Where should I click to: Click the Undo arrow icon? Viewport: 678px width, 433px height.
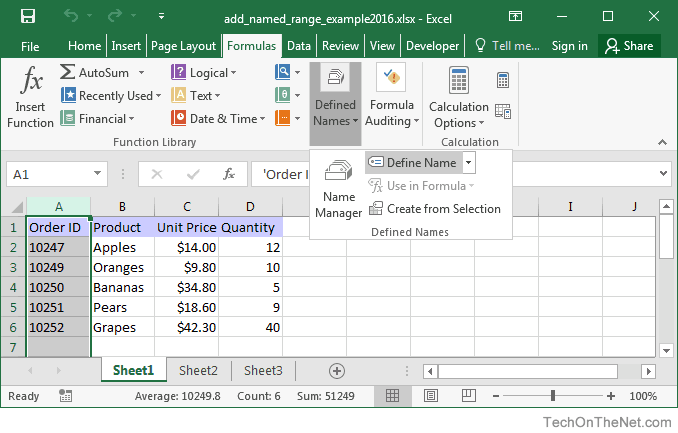pyautogui.click(x=71, y=16)
